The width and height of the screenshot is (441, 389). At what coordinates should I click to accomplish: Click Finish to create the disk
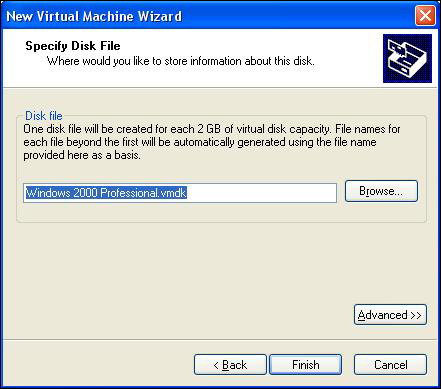point(305,365)
